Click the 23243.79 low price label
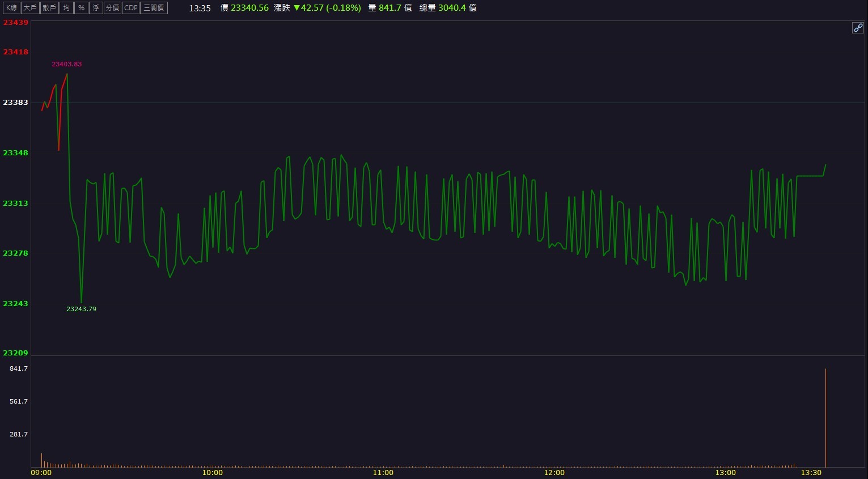 point(81,309)
